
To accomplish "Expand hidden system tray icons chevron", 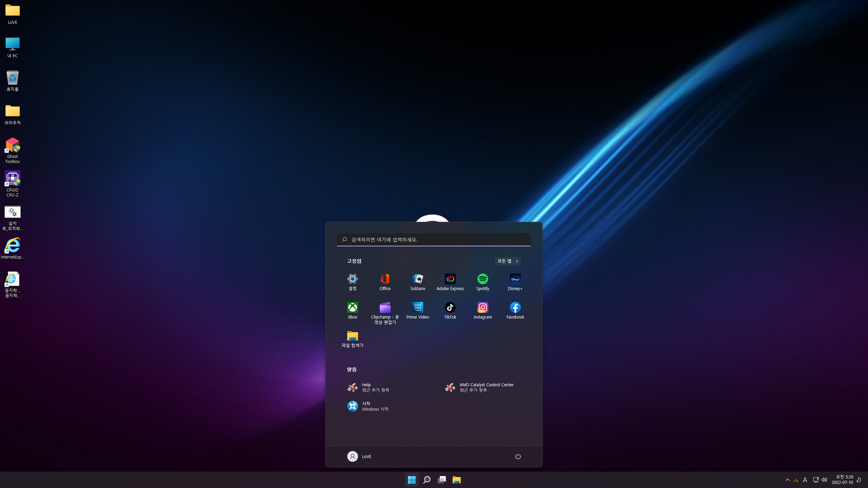I will [x=787, y=480].
